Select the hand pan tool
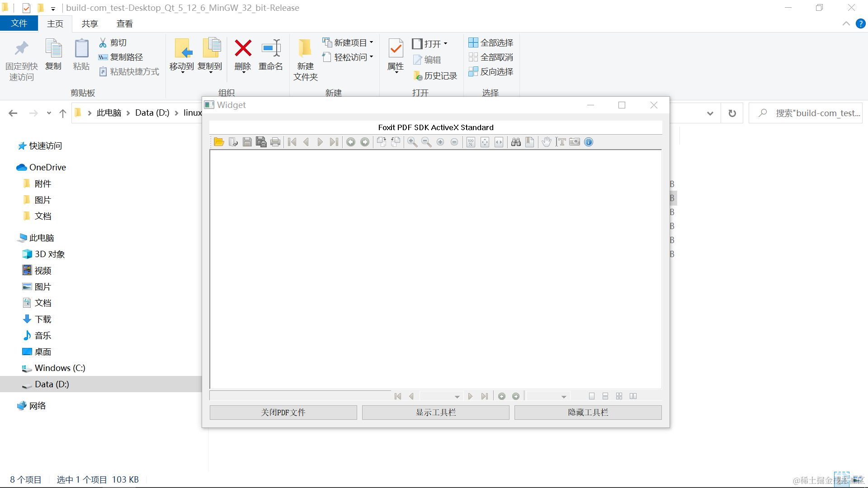 547,142
